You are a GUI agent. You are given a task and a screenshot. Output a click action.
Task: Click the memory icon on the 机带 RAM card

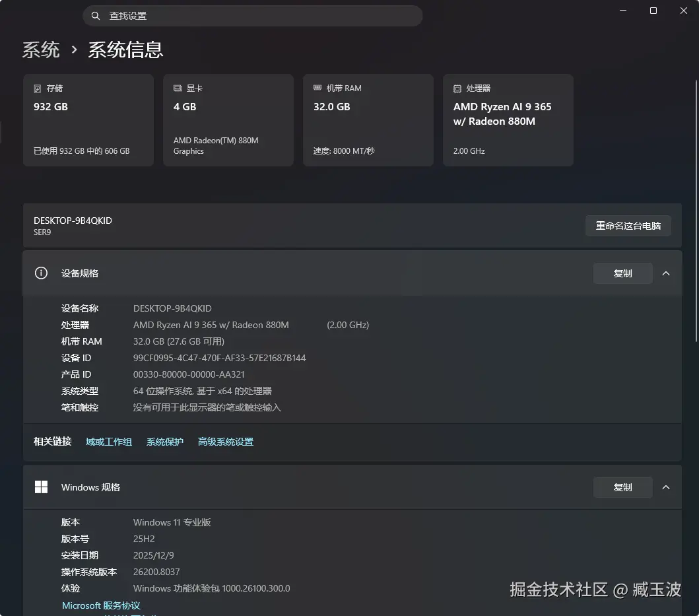[318, 88]
